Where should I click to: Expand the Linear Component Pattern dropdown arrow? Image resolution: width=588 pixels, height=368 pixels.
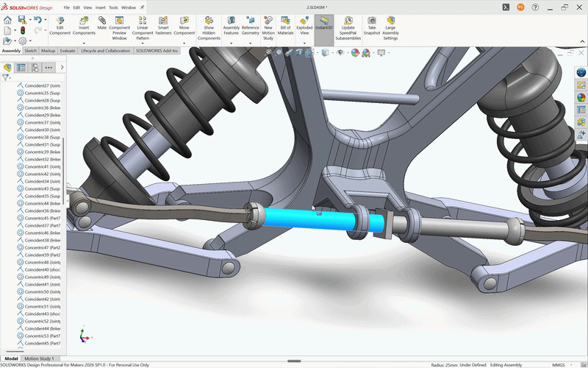coord(143,43)
